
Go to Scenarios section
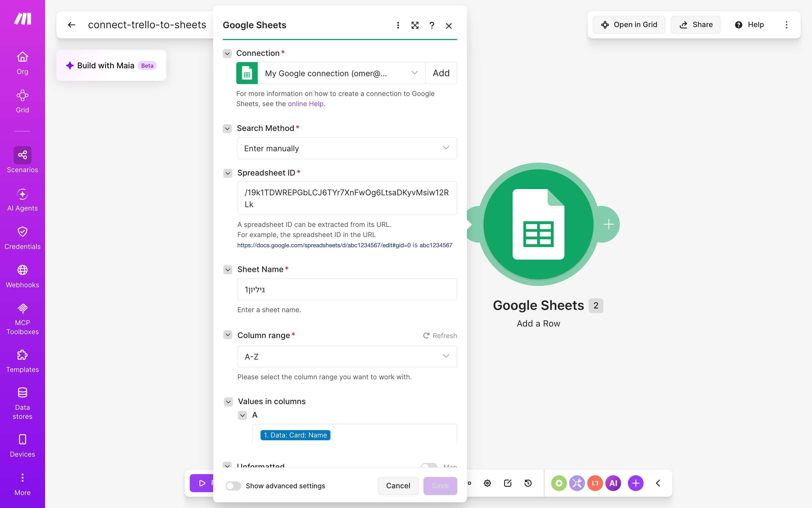[x=23, y=160]
